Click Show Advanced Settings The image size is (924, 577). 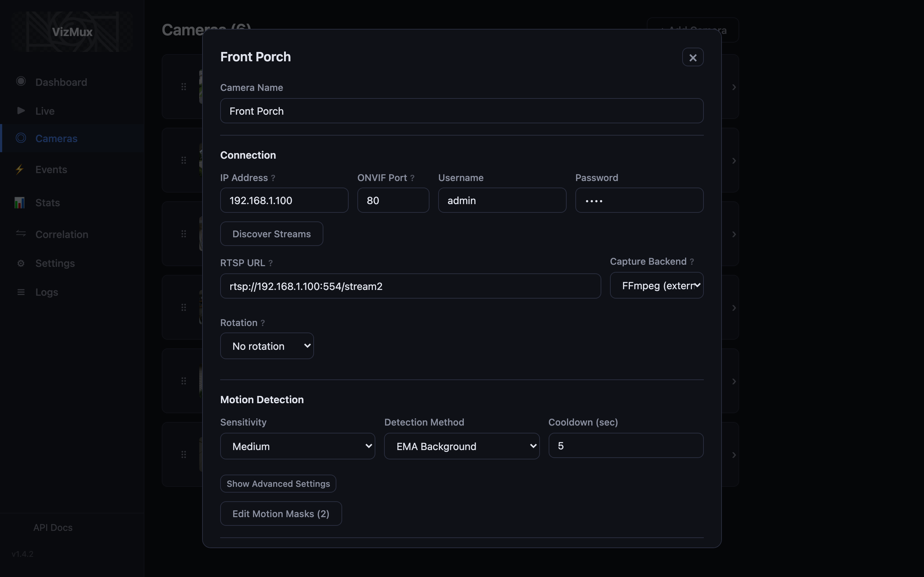[278, 483]
